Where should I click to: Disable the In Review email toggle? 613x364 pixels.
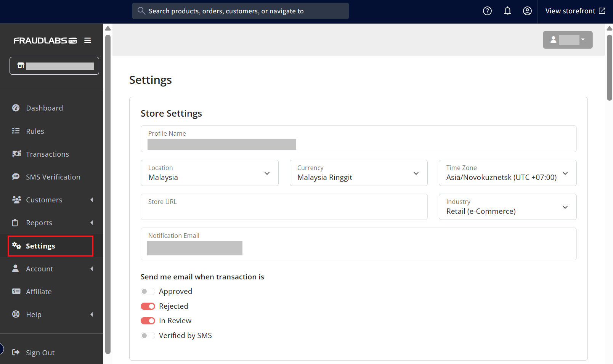point(148,321)
